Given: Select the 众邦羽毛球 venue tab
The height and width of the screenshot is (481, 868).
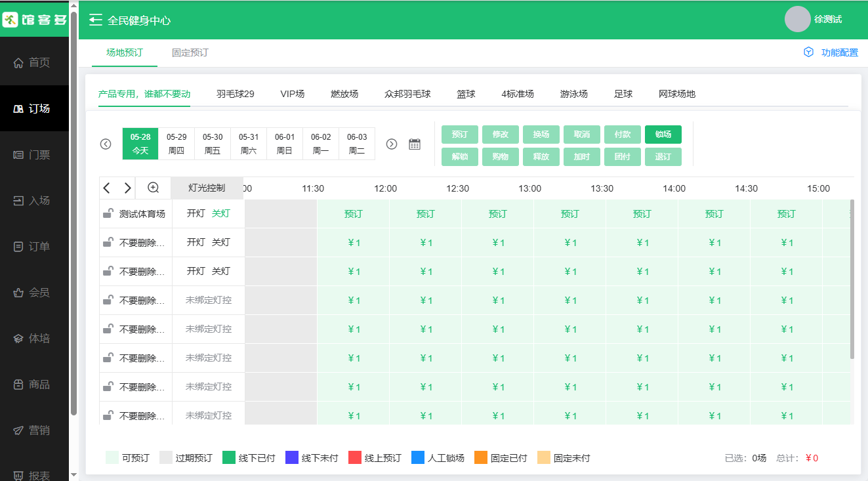Looking at the screenshot, I should coord(407,94).
